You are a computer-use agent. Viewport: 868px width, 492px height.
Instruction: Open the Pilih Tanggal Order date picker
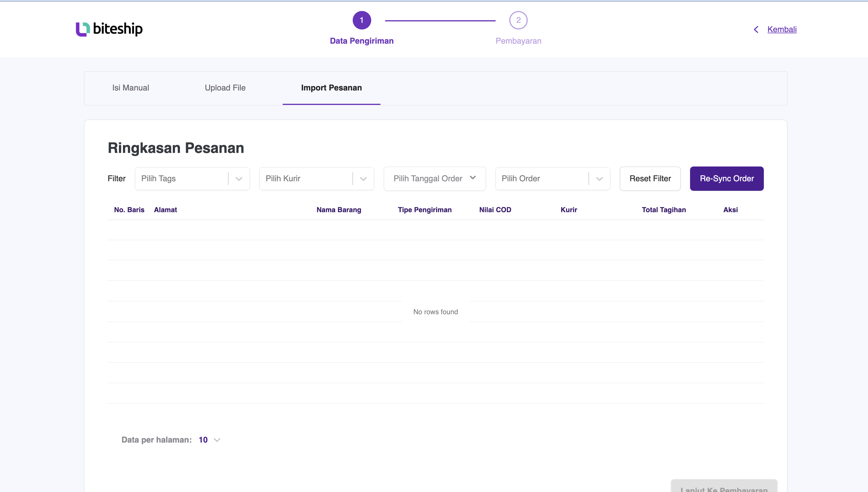[428, 178]
